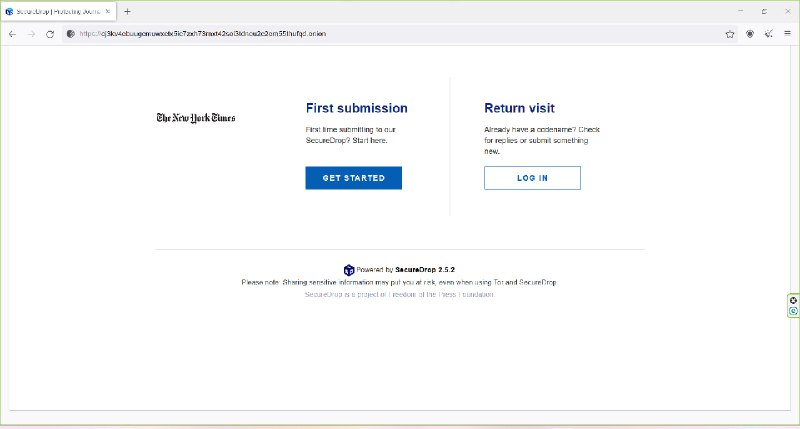Screen dimensions: 800x429
Task: Select the SecureDrop browser tab
Action: point(55,11)
